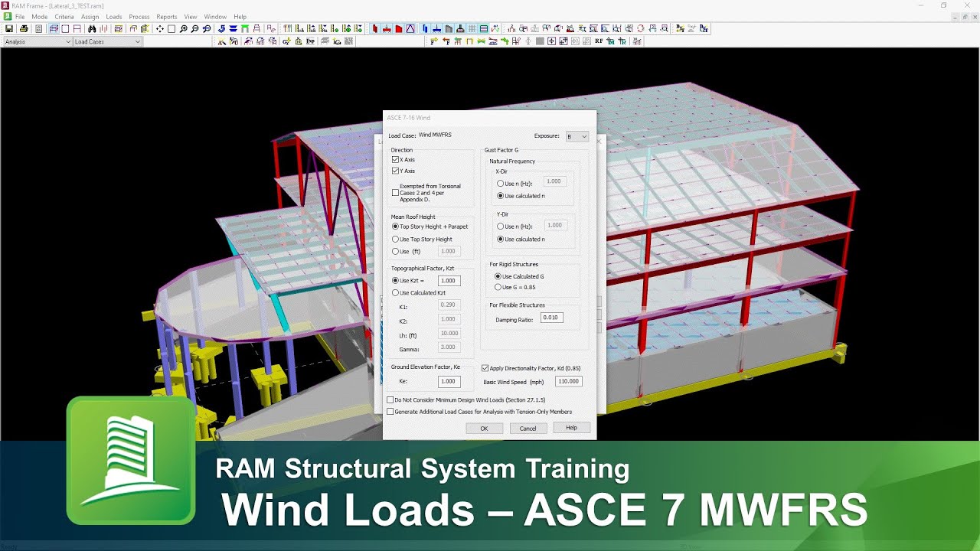Click the grid display icon

click(x=472, y=29)
